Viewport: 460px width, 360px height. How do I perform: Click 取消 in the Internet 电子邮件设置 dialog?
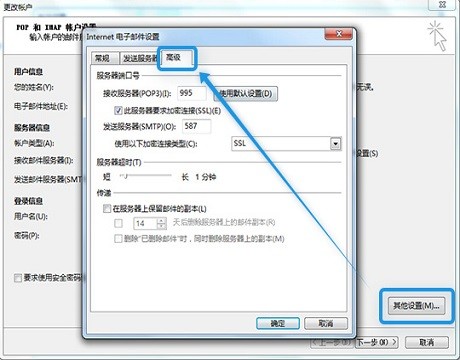point(326,323)
